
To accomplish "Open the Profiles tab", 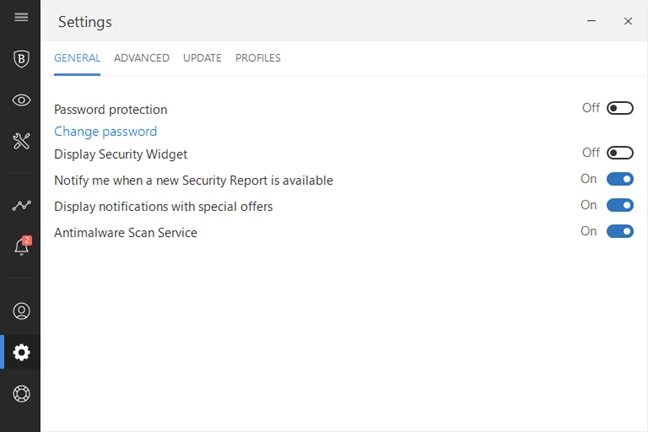I will click(x=258, y=58).
